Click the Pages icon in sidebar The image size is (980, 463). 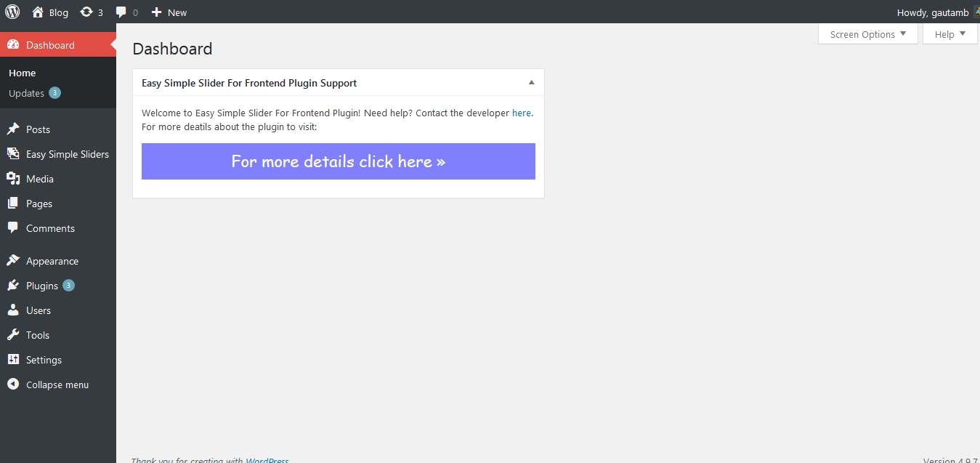13,204
